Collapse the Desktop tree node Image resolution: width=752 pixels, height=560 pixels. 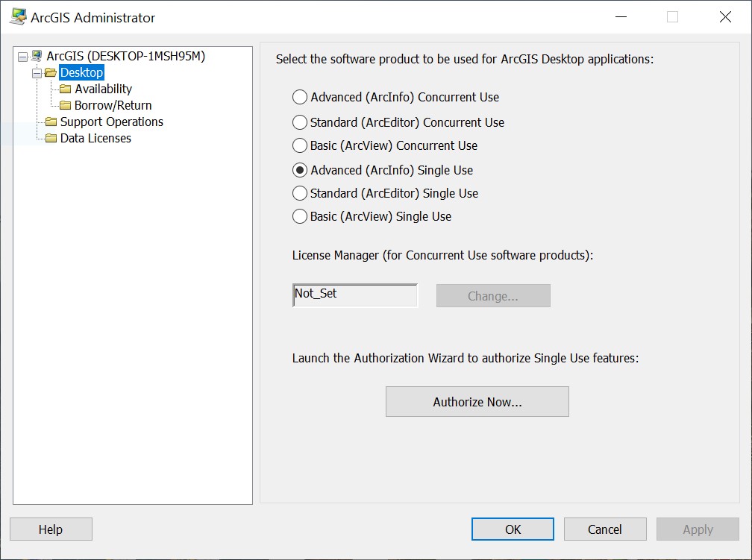coord(37,73)
